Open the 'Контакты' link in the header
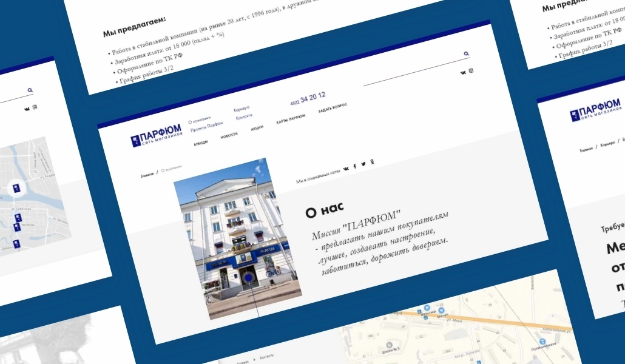Screen dimensions: 625x364 [244, 116]
